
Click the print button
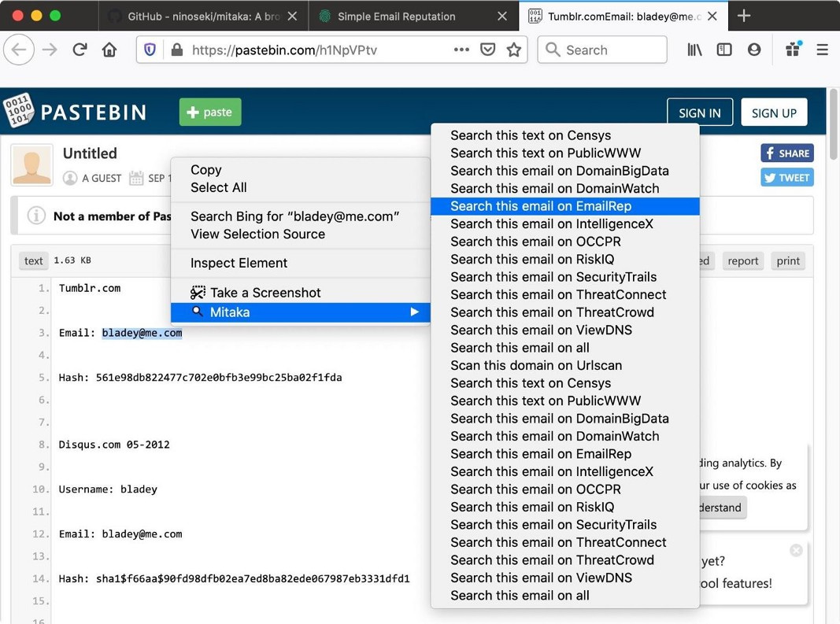pyautogui.click(x=788, y=260)
